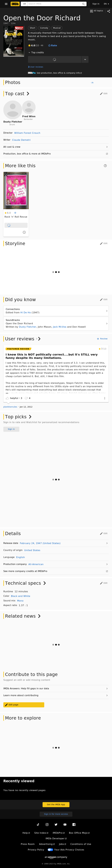Click the share icon near All topics
This screenshot has height=868, width=112.
point(108,11)
